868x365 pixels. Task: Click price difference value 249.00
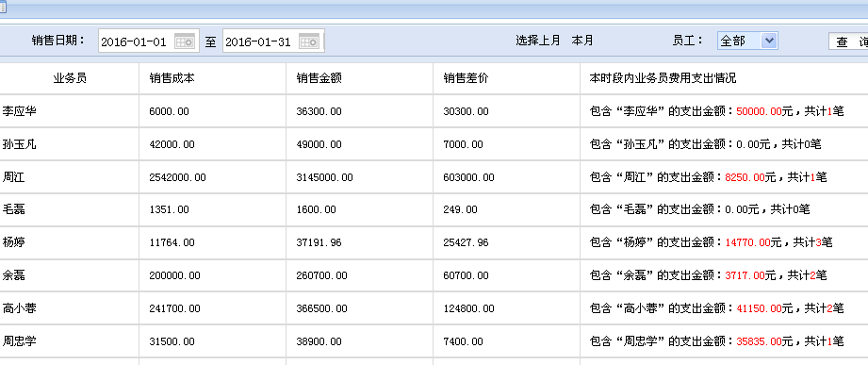[x=461, y=210]
